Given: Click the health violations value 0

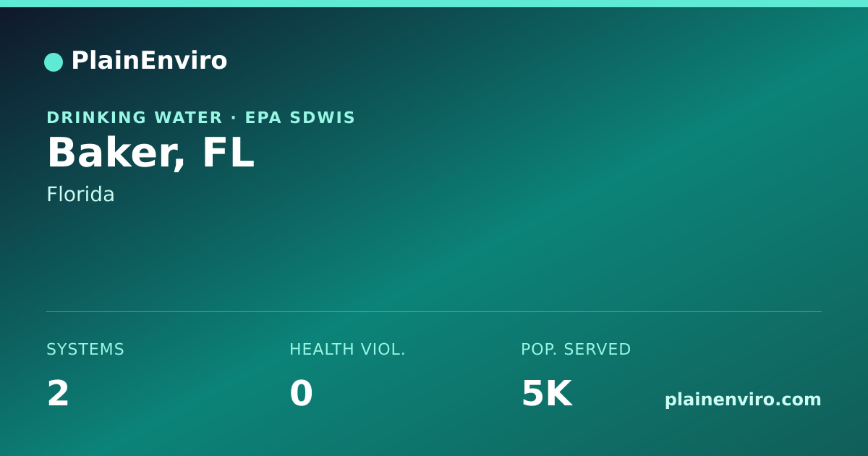Looking at the screenshot, I should 301,394.
